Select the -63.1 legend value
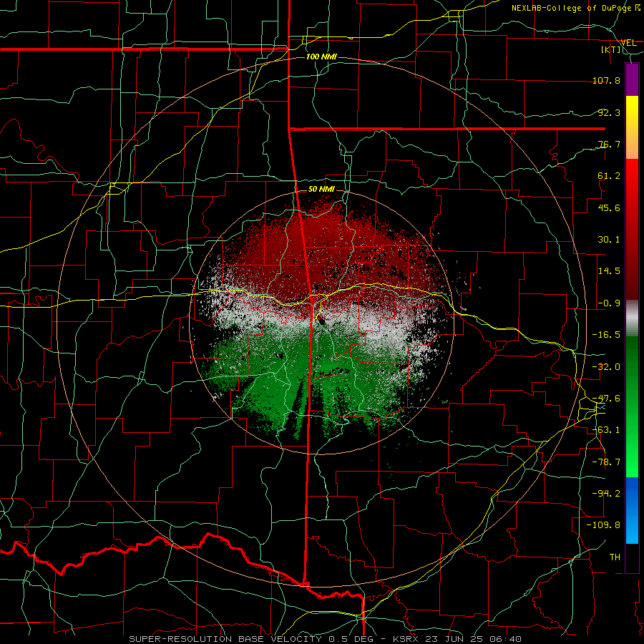 pyautogui.click(x=606, y=430)
